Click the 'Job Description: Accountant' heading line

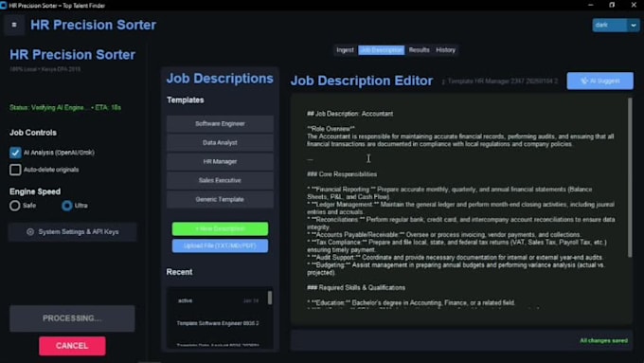349,114
